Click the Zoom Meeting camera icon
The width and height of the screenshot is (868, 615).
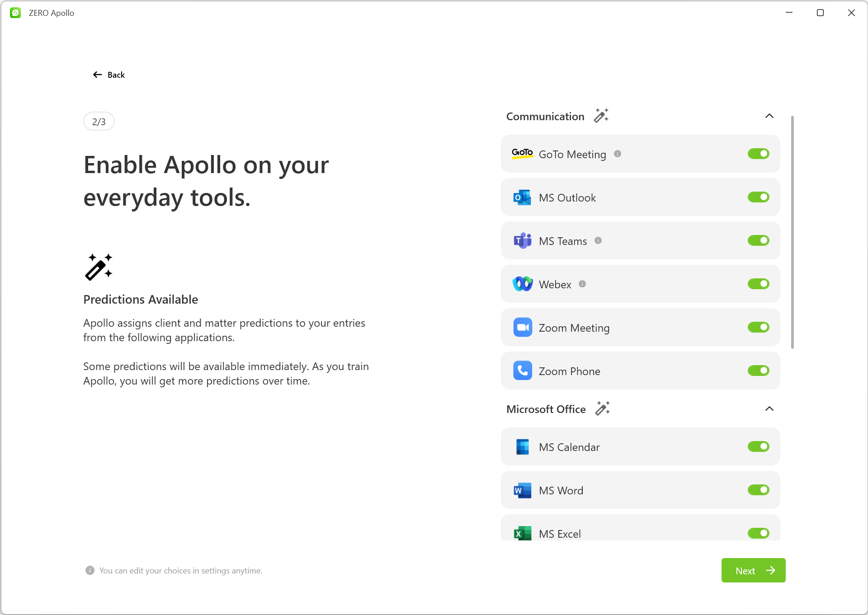[522, 327]
